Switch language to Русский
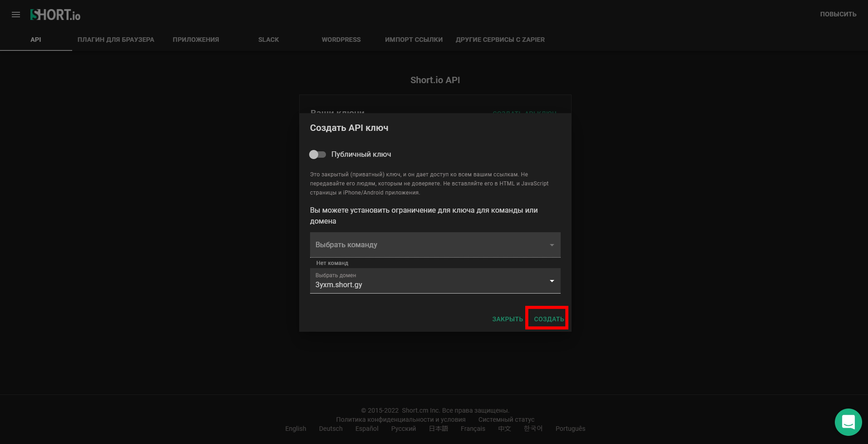Screen dimensions: 868x444 point(404,429)
